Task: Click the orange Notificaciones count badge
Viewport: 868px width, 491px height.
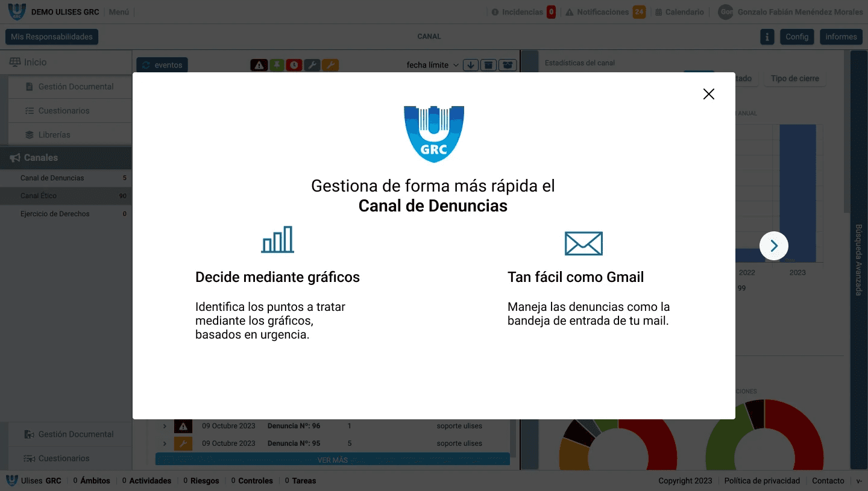Action: 639,12
